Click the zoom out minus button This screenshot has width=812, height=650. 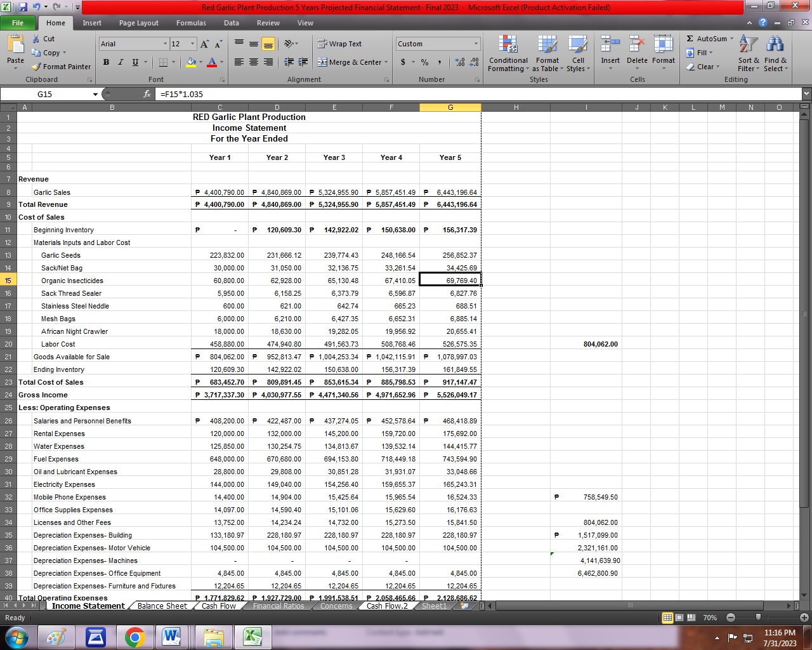tap(731, 618)
